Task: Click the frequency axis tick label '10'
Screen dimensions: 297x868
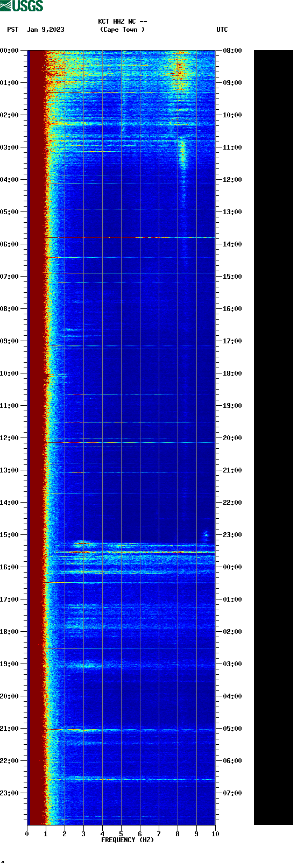Action: (215, 834)
